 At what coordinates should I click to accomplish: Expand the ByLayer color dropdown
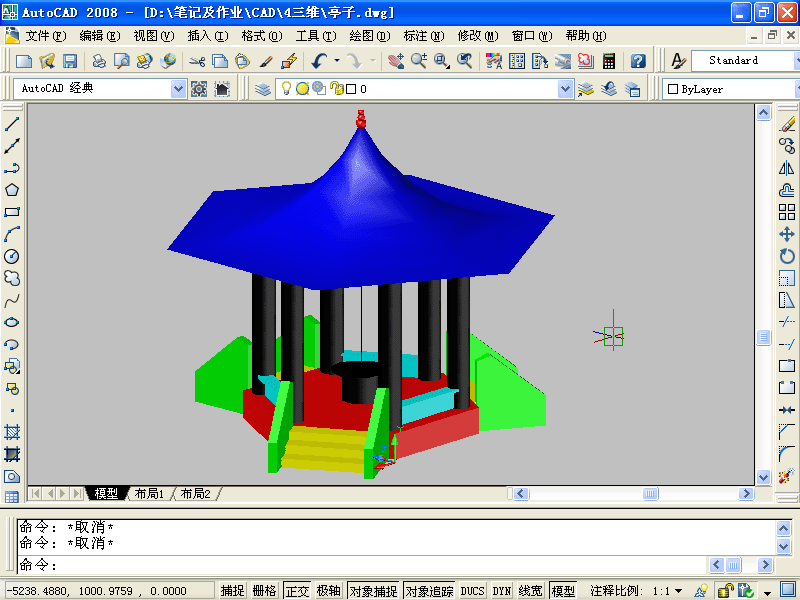[730, 89]
